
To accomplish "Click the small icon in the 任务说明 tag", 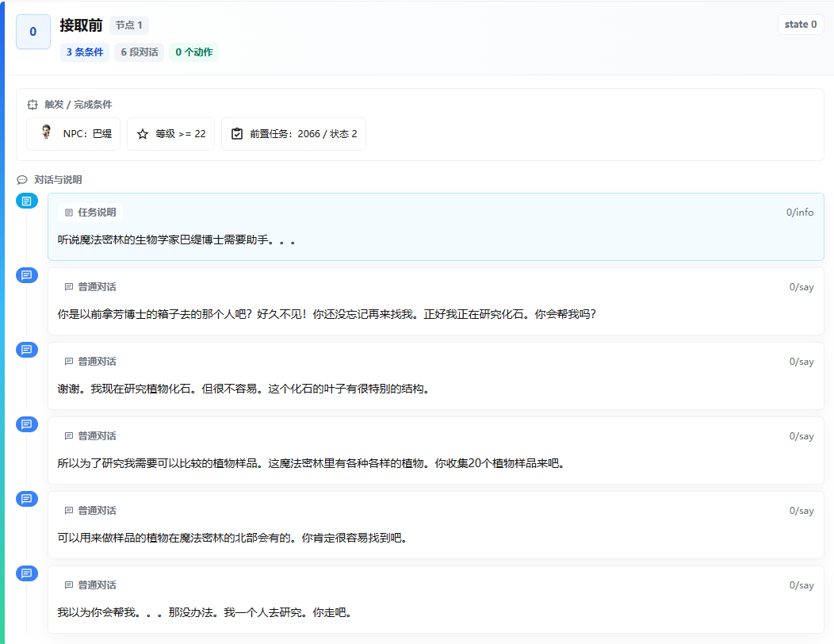I will pyautogui.click(x=69, y=213).
